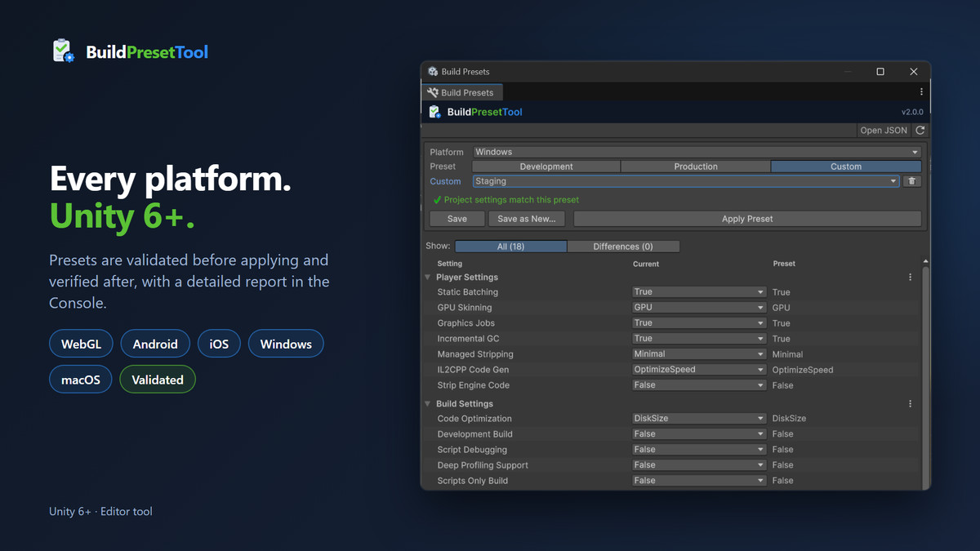This screenshot has width=980, height=551.
Task: Click the Static Batching setting label
Action: coord(468,292)
